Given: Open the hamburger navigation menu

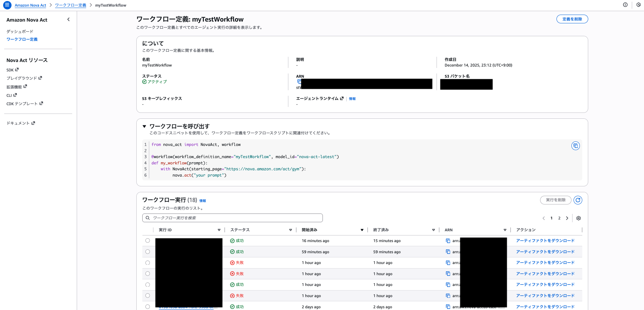Looking at the screenshot, I should click(x=7, y=5).
